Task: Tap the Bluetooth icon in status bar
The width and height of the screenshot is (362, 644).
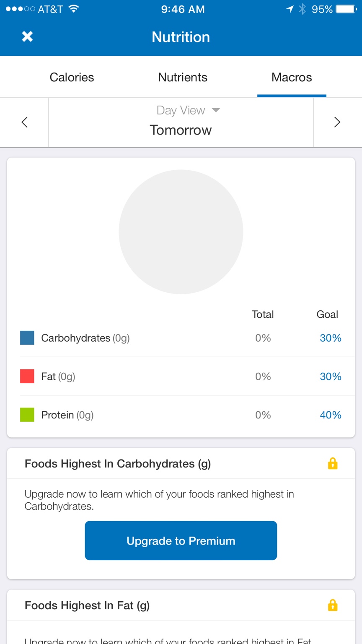Action: [x=302, y=9]
